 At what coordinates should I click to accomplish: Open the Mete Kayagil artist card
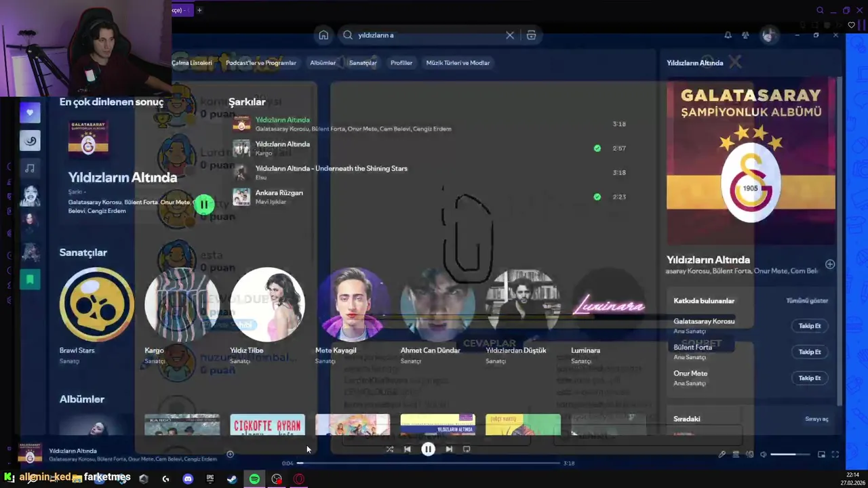point(353,315)
